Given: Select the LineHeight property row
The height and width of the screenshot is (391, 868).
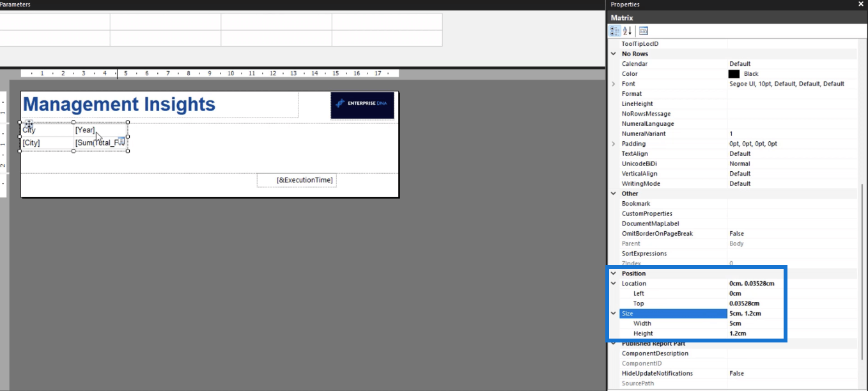Looking at the screenshot, I should 732,103.
